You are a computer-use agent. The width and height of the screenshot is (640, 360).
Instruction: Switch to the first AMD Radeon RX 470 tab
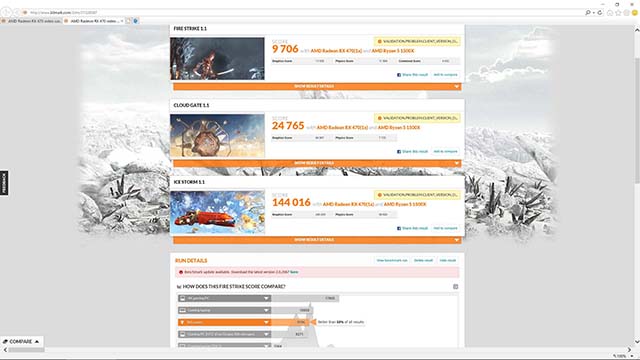tap(31, 21)
